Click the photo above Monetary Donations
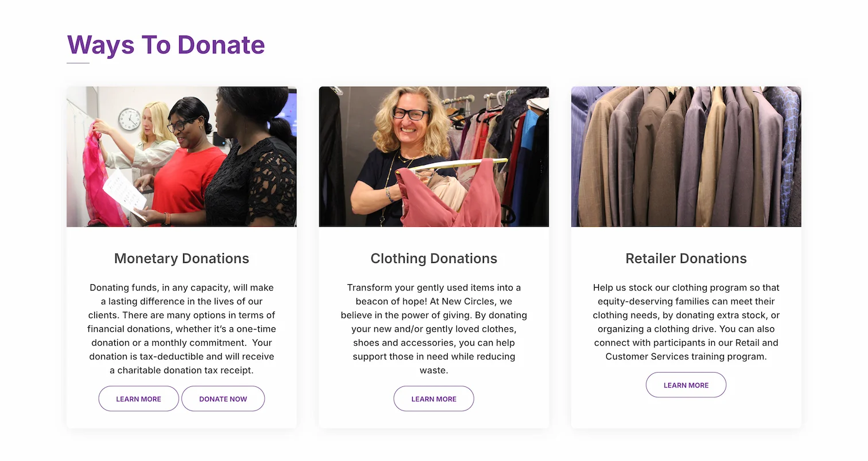 (181, 156)
